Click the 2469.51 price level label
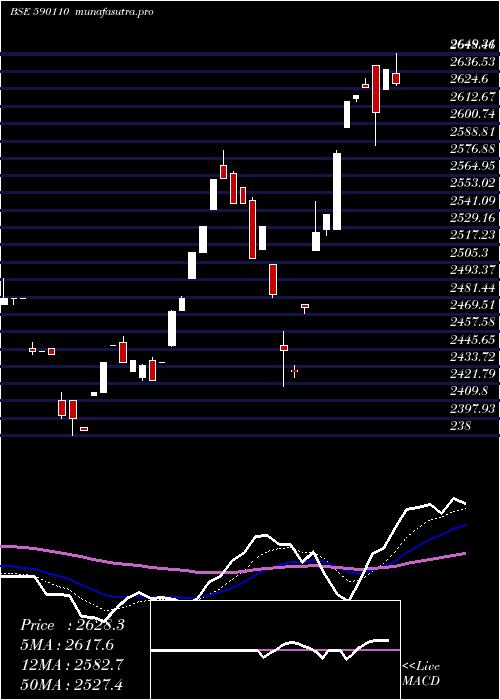The height and width of the screenshot is (700, 500). tap(472, 305)
